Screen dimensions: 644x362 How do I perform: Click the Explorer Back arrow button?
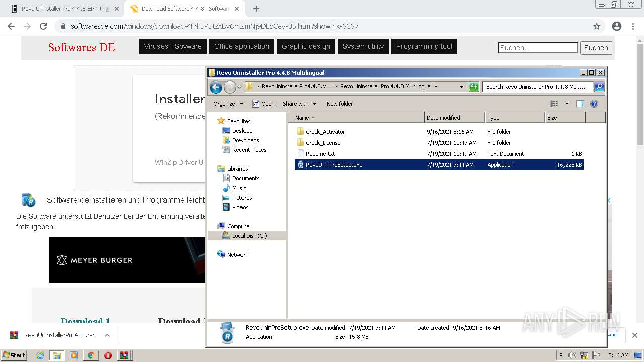point(216,87)
